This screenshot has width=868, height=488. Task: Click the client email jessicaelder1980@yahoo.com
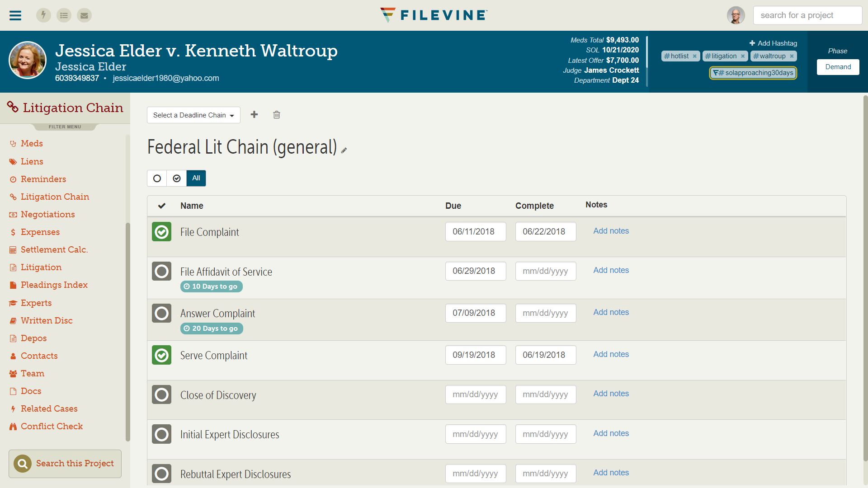(166, 78)
